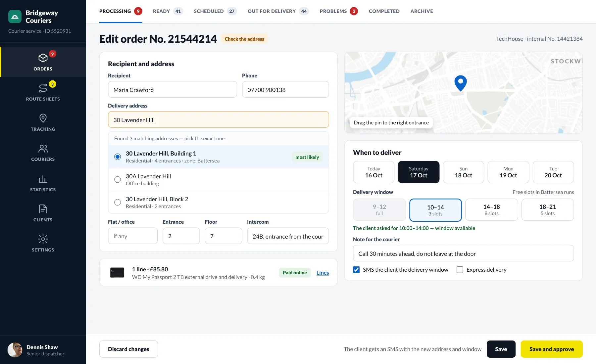Click the Recipient name field

point(173,90)
